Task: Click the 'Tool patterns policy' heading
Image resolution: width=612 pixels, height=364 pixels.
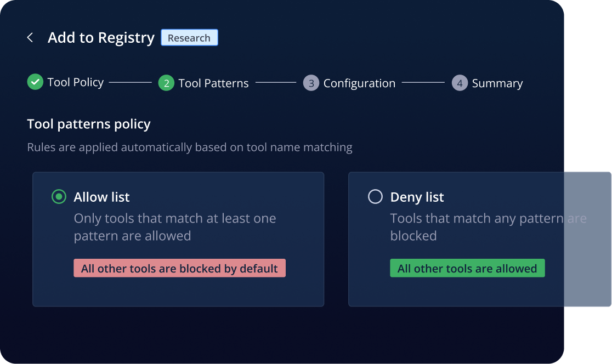Action: click(x=89, y=124)
